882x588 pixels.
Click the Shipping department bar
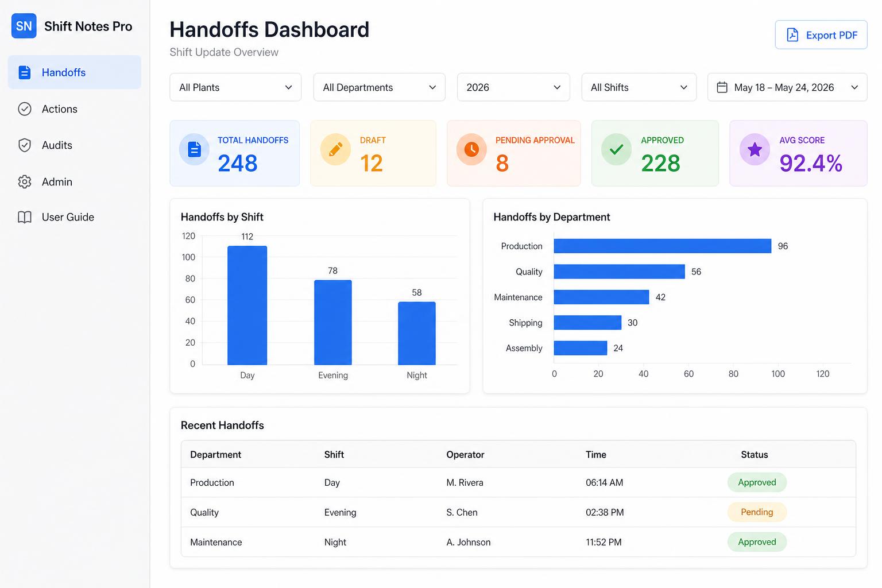(588, 323)
